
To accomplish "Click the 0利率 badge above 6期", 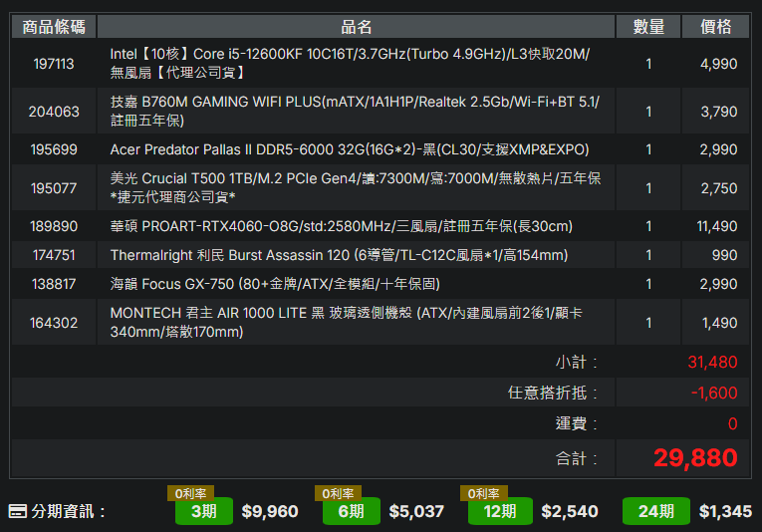I will tap(338, 493).
